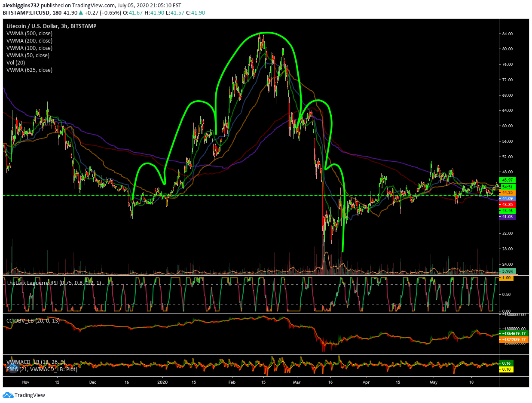The width and height of the screenshot is (532, 403).
Task: Select the 64.00 price axis label
Action: click(x=508, y=111)
